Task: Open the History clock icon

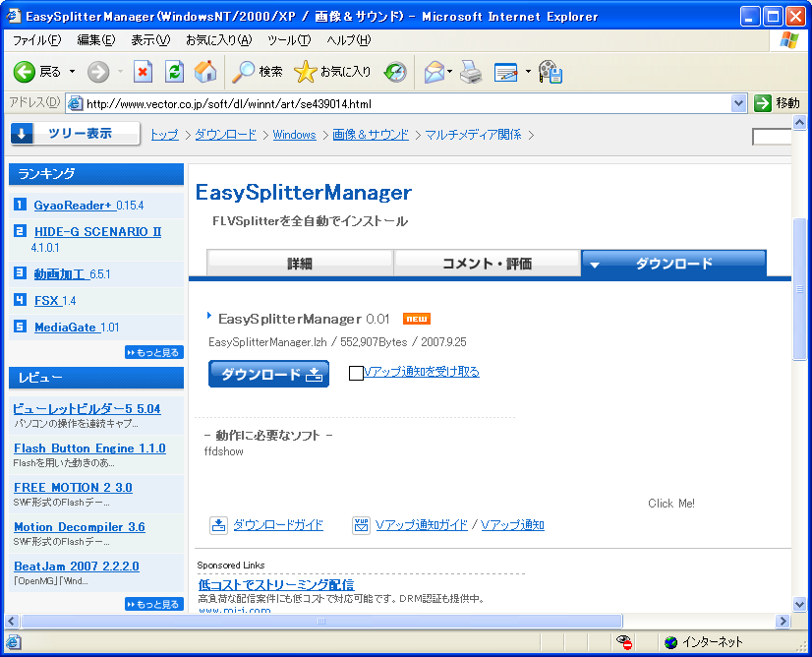Action: tap(395, 72)
